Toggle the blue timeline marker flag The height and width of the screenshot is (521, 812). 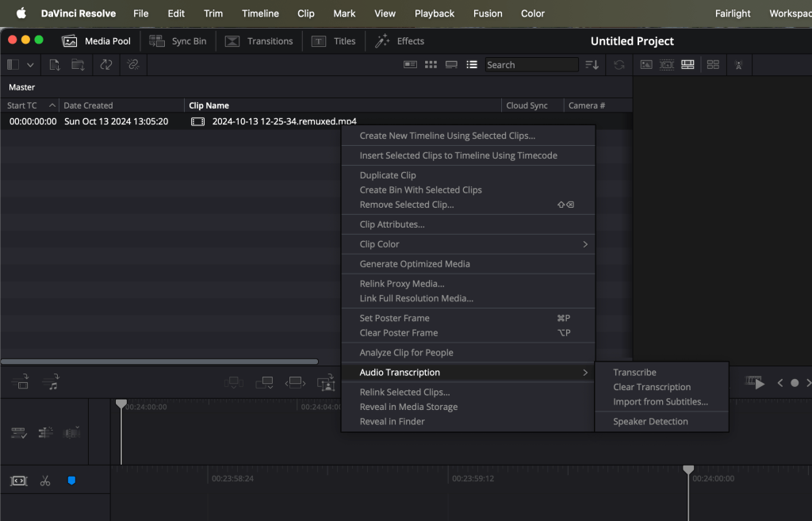coord(71,481)
